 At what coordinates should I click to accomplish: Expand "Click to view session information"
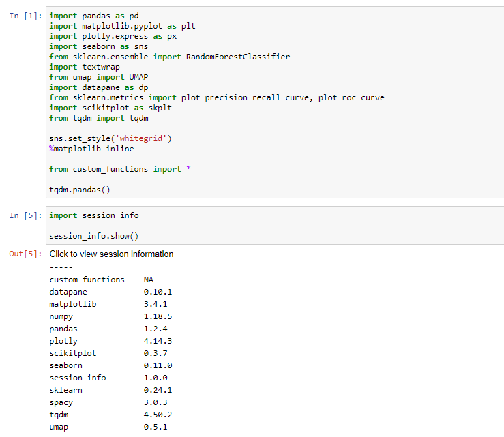point(111,254)
